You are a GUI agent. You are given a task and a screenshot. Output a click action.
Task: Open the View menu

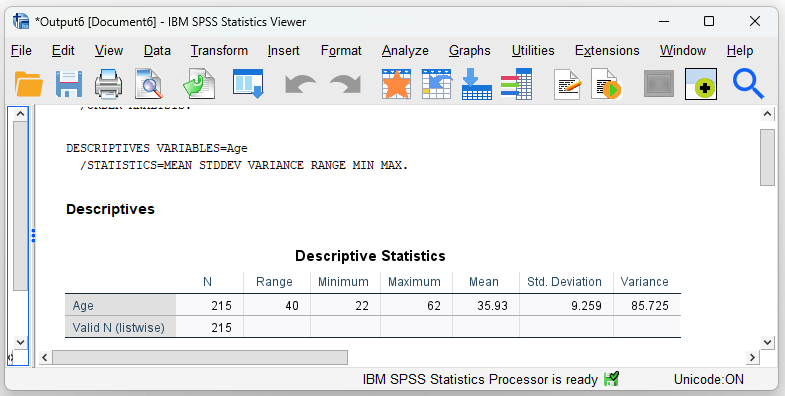pyautogui.click(x=109, y=51)
